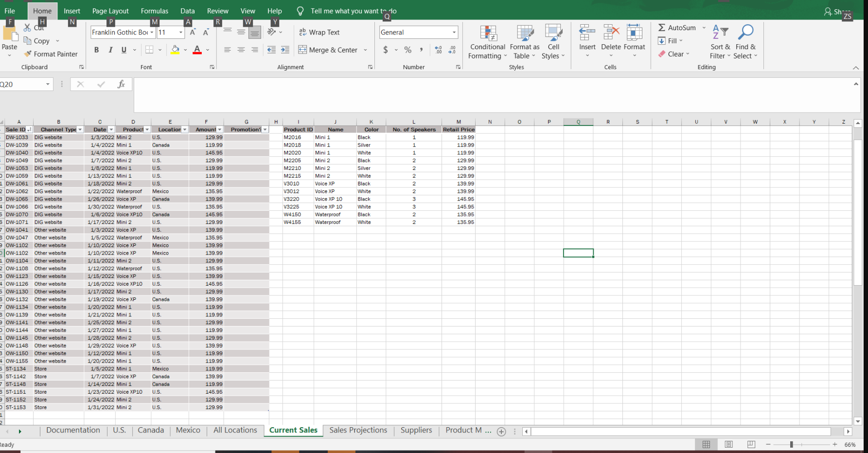Toggle Bold formatting

pos(96,50)
